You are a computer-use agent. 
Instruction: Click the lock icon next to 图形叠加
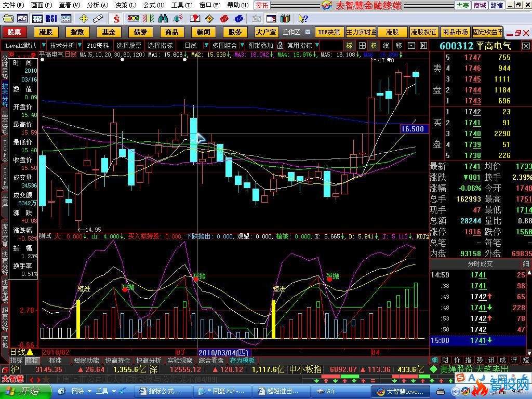280,45
